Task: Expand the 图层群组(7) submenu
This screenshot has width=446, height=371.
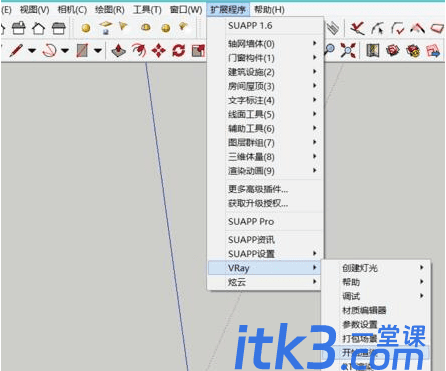Action: [266, 142]
